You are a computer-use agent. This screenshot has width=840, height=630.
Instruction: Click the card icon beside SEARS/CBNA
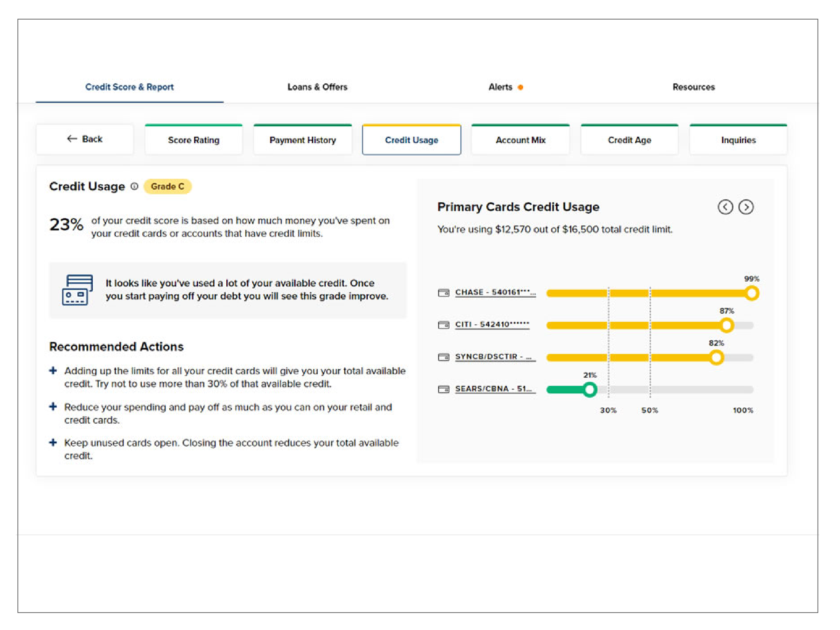click(x=444, y=389)
